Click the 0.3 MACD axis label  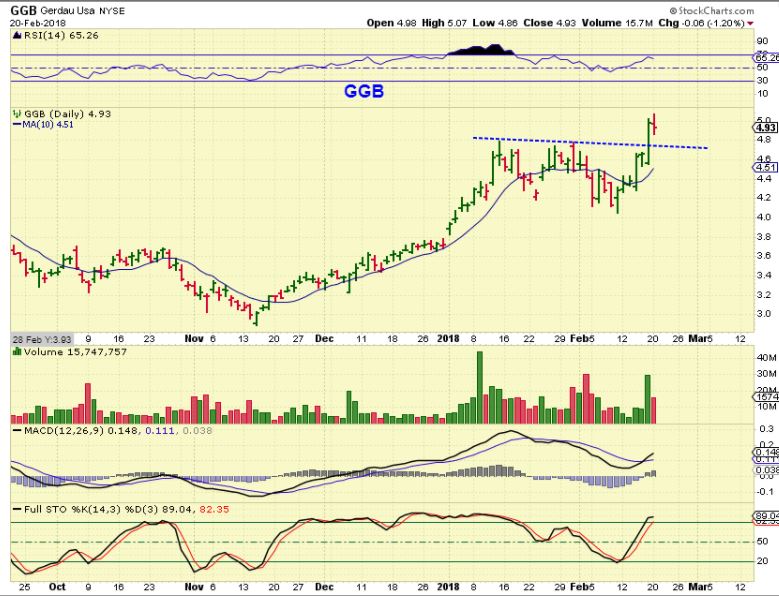(x=766, y=429)
